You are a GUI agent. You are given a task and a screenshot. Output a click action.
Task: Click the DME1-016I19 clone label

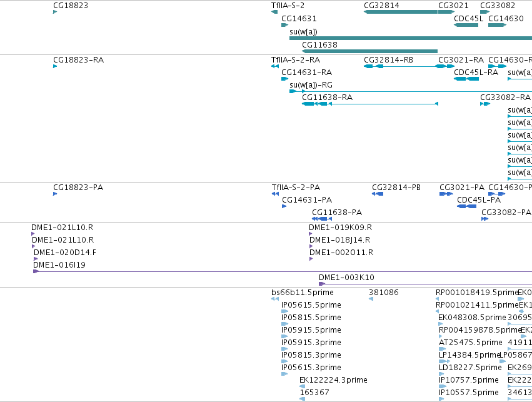(x=59, y=265)
